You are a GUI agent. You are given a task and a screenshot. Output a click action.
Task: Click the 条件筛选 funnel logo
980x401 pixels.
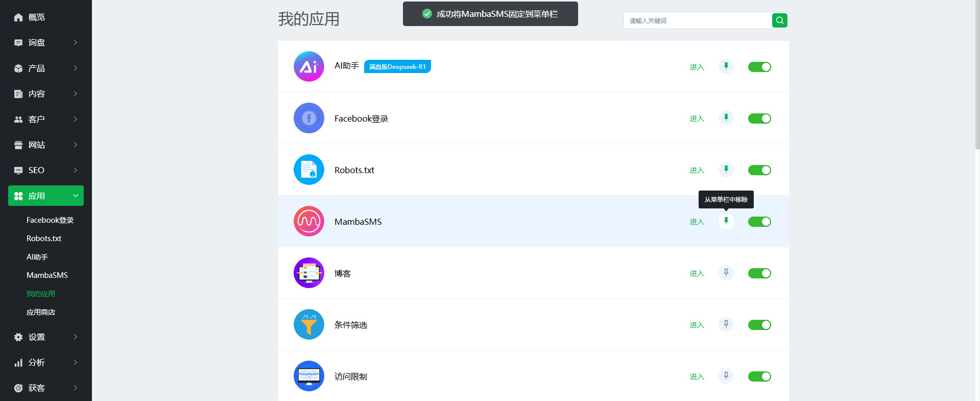(309, 324)
